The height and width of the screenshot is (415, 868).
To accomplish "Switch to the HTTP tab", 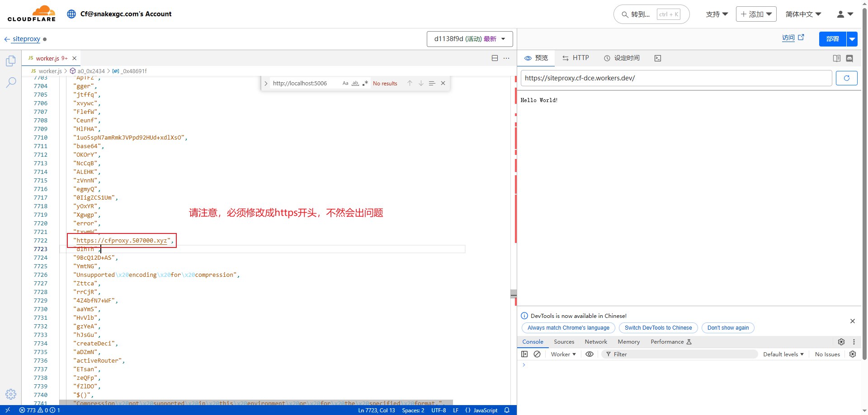I will click(576, 58).
